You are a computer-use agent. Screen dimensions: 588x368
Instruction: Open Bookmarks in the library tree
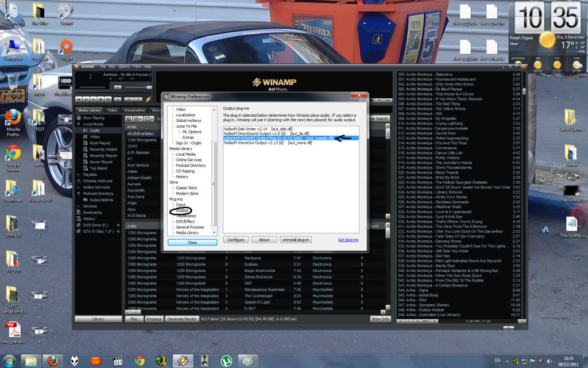point(92,213)
